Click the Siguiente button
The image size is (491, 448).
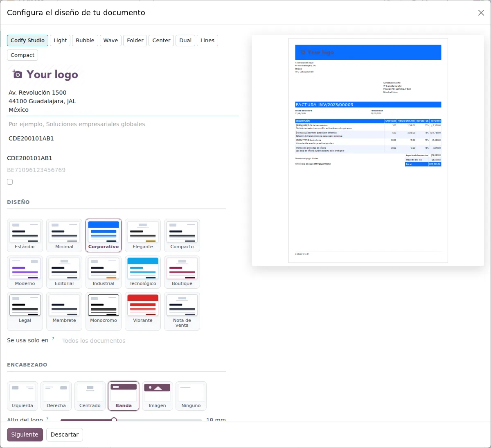point(25,434)
